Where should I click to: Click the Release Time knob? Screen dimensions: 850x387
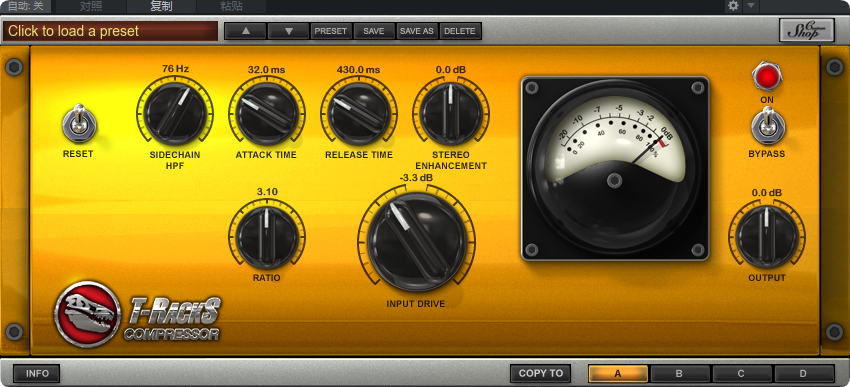pos(359,113)
